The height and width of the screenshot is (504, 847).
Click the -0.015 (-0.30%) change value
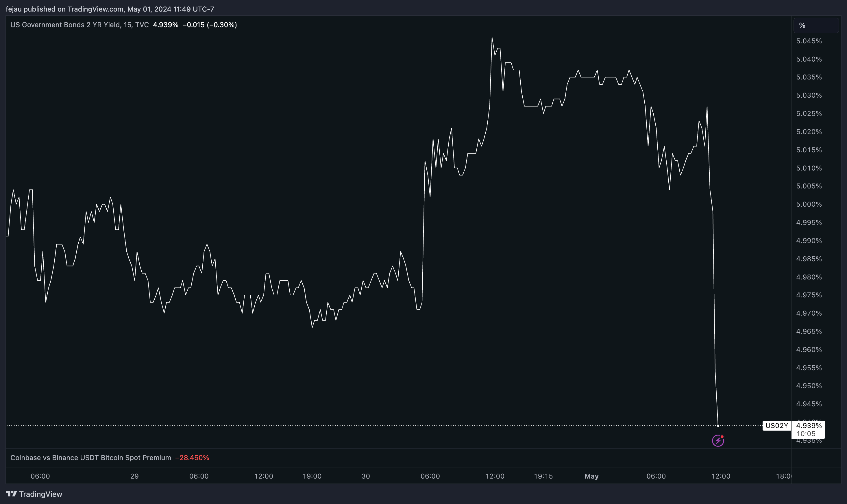coord(210,25)
